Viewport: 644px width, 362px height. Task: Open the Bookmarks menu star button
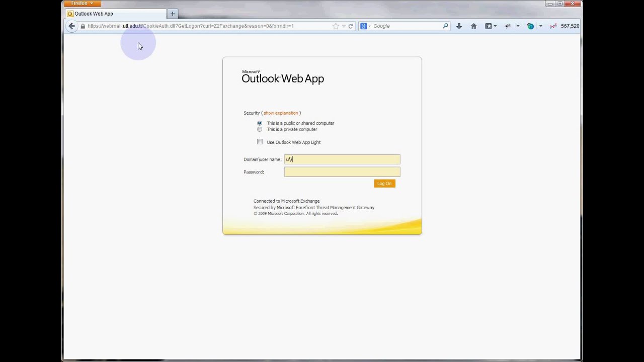488,26
